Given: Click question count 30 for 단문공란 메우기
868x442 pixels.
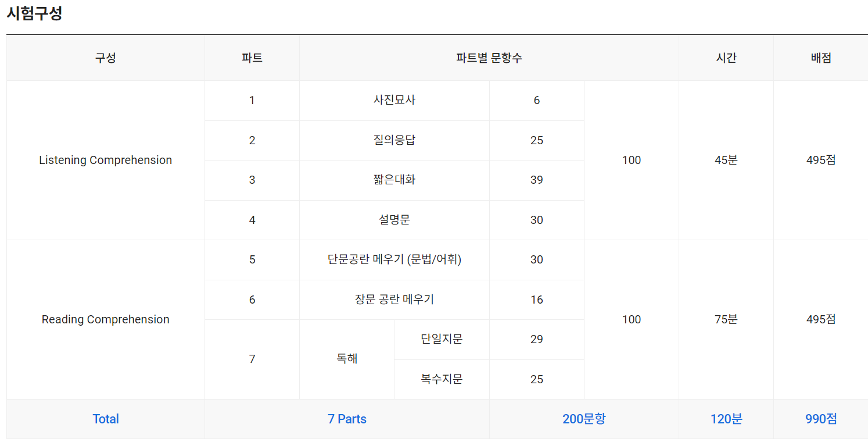Looking at the screenshot, I should click(537, 260).
